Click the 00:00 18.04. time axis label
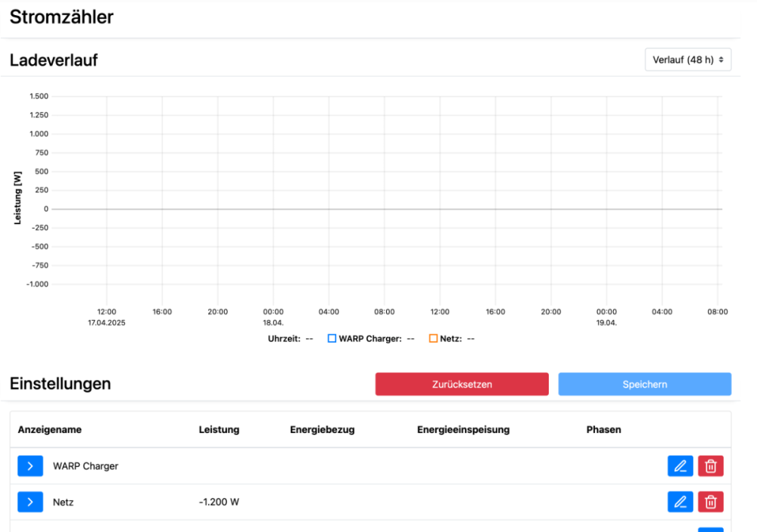The image size is (757, 532). tap(273, 316)
